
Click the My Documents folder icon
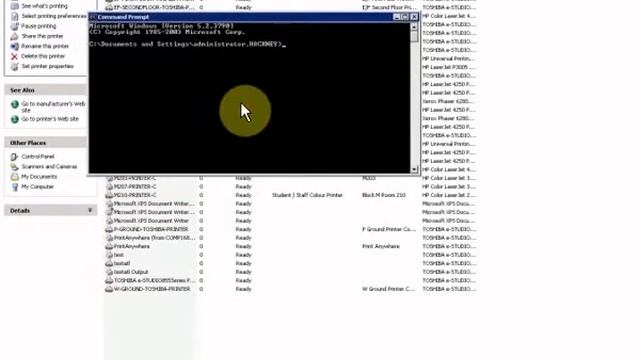pos(14,177)
